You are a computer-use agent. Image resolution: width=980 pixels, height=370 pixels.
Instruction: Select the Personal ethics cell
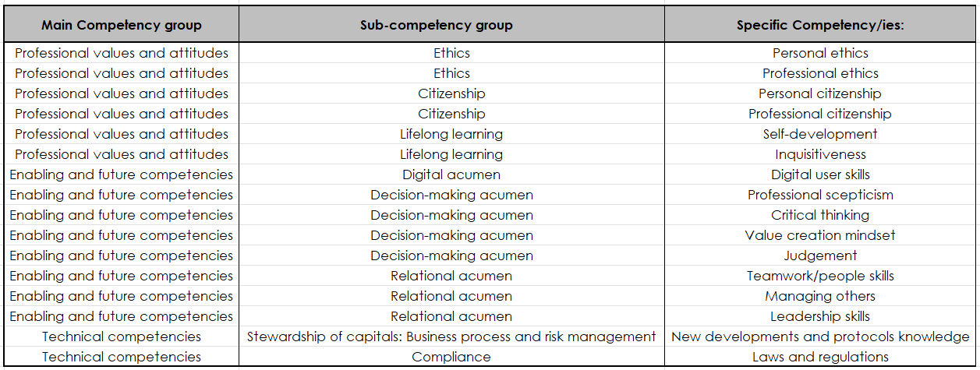coord(820,53)
